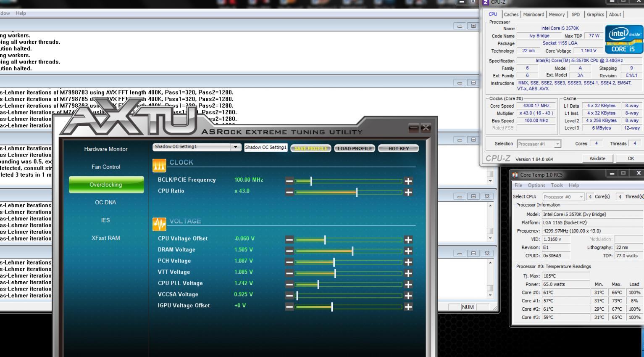Click the VOLTAGE section icon
The width and height of the screenshot is (644, 357).
(159, 225)
